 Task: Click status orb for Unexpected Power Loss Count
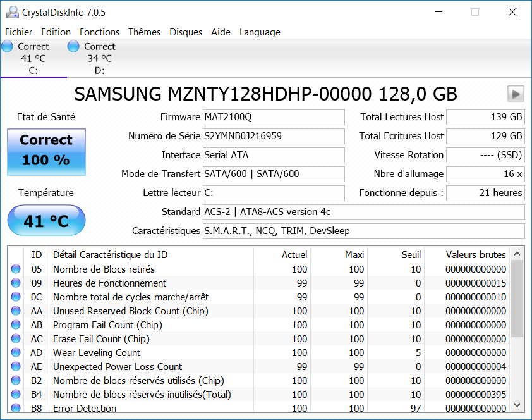16,367
